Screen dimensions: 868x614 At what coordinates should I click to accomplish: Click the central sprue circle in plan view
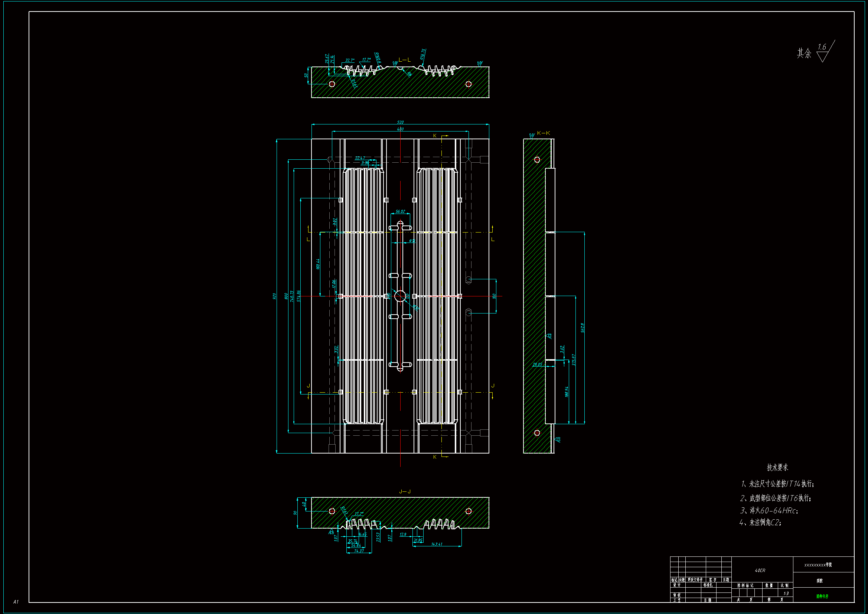tap(400, 296)
